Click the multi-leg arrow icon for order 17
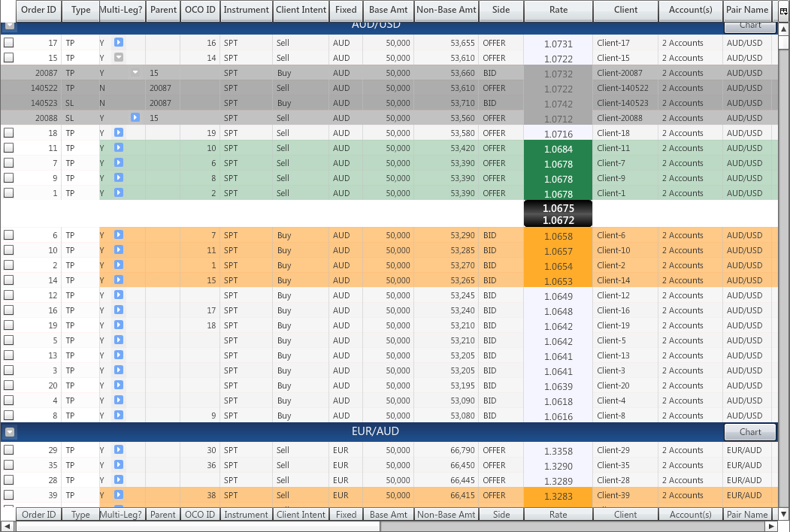Image resolution: width=790 pixels, height=532 pixels. coord(119,43)
